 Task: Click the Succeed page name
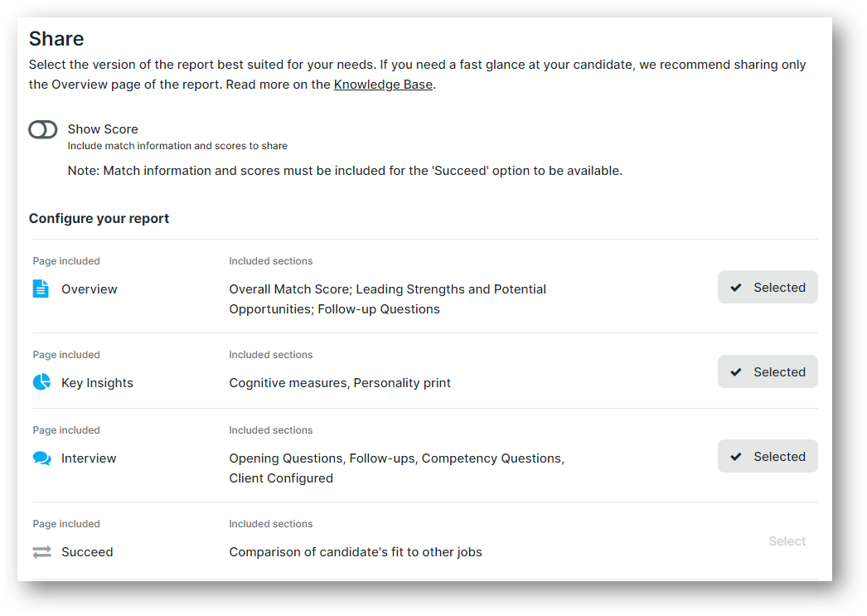87,552
